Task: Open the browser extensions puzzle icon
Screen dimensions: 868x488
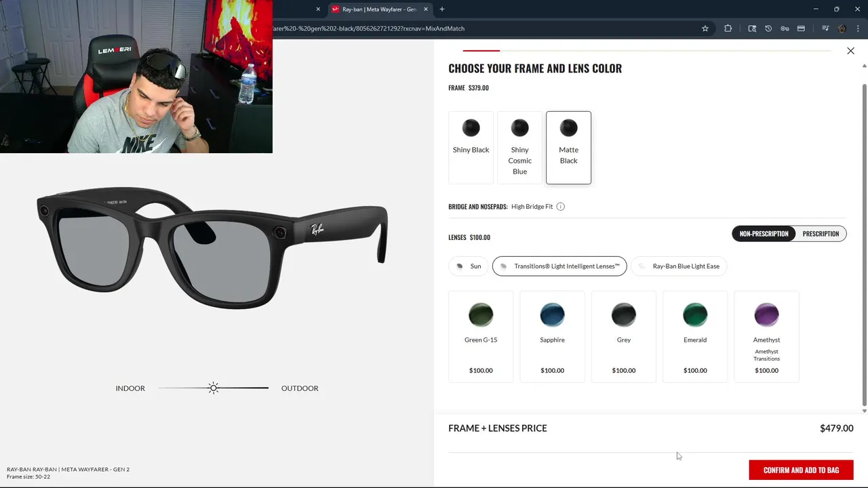Action: (x=728, y=28)
